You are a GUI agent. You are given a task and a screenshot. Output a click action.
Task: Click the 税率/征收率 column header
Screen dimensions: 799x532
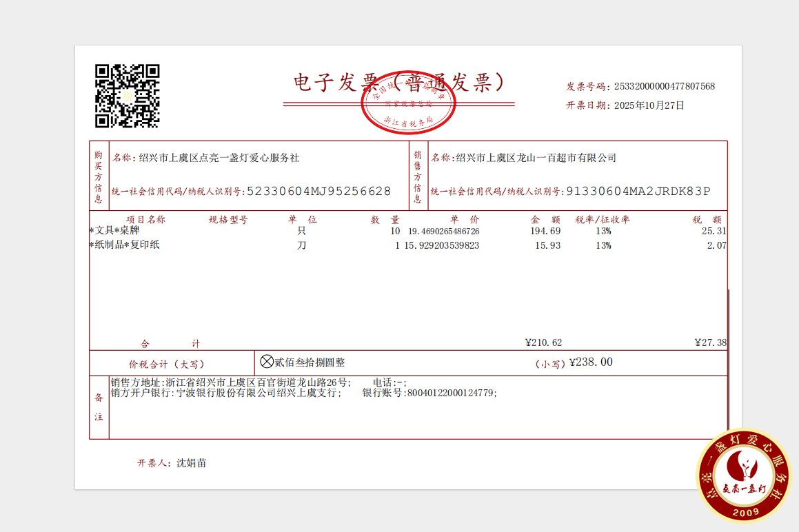tap(603, 220)
